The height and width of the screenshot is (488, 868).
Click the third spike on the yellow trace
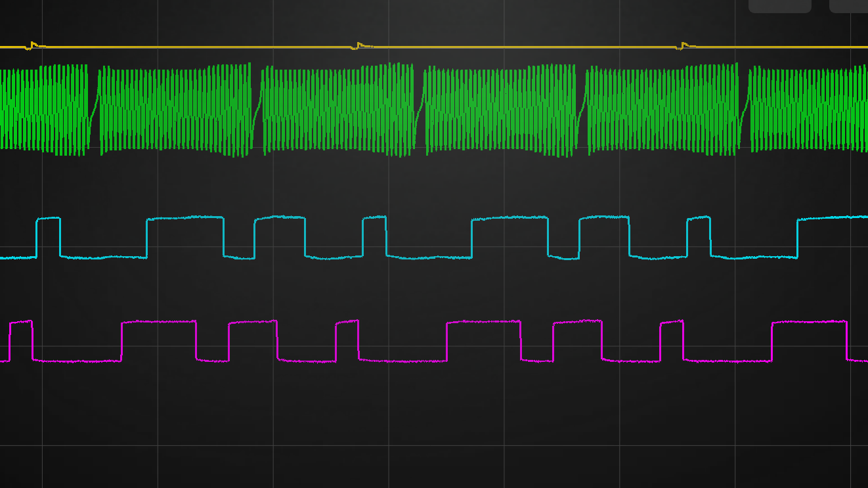point(684,45)
